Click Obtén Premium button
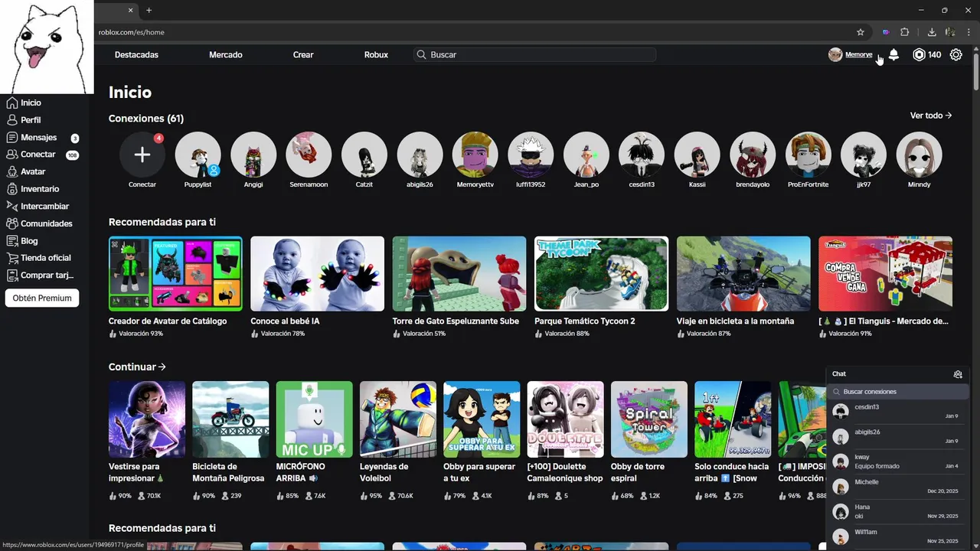 pyautogui.click(x=42, y=298)
